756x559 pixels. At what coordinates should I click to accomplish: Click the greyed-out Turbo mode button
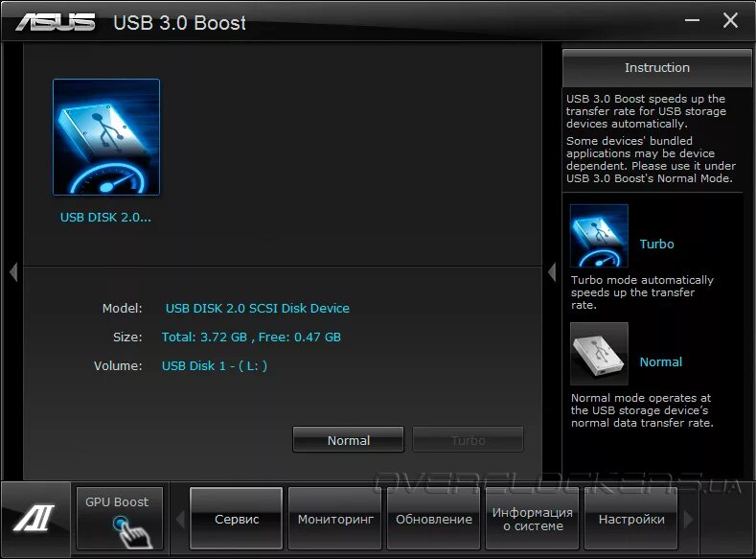coord(468,440)
